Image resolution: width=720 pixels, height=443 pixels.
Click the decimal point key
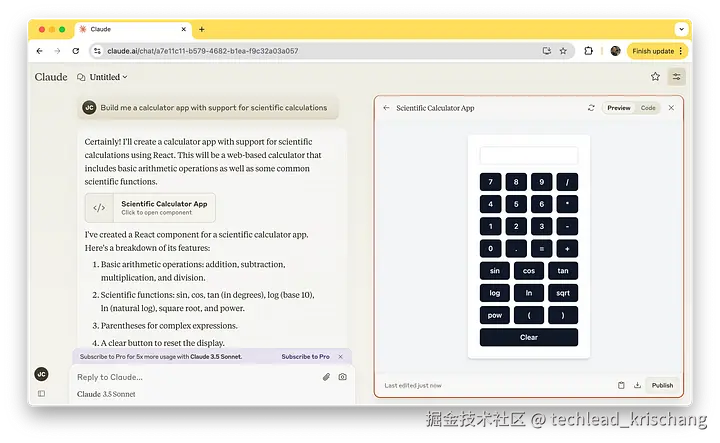[x=516, y=249]
